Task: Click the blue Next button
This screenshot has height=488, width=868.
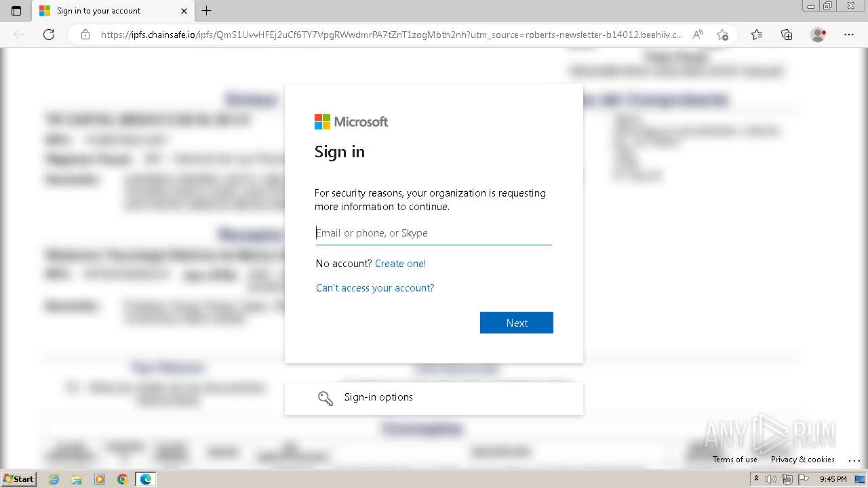Action: (517, 323)
